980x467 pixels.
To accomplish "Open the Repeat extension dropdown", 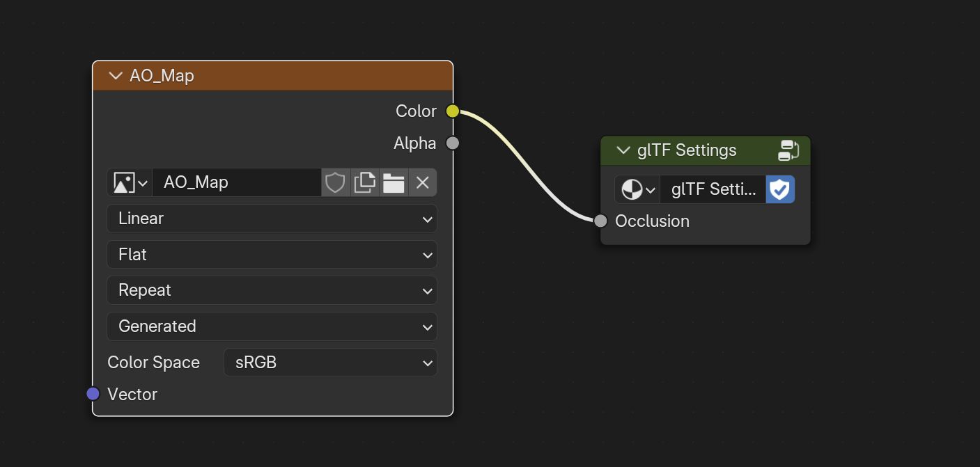I will [272, 290].
